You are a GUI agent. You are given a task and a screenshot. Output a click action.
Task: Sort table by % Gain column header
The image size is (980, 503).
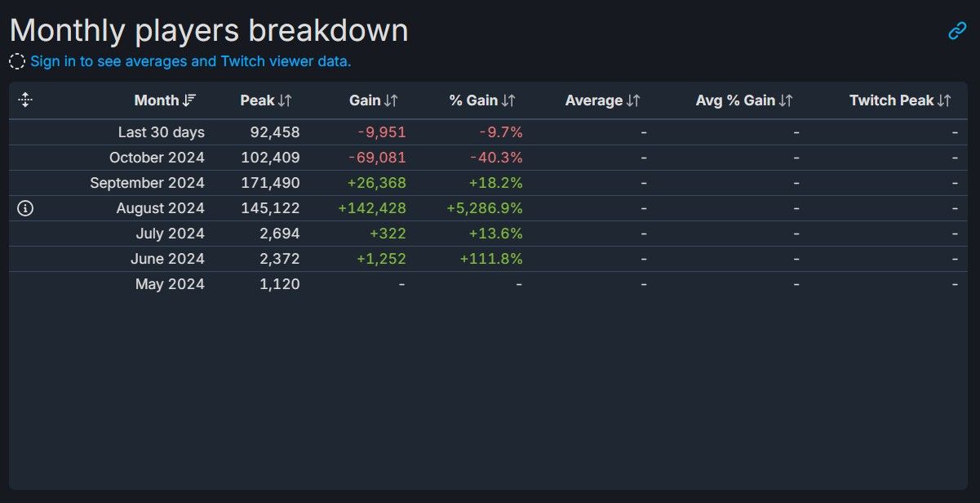click(x=482, y=100)
